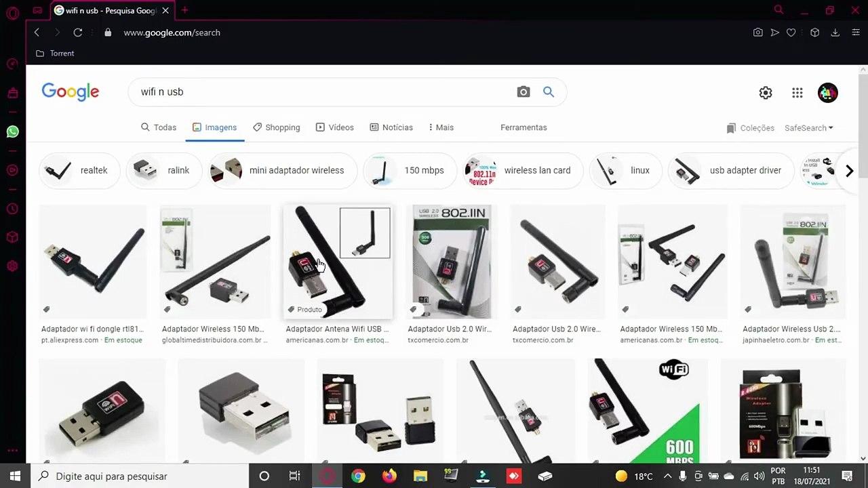Take a snapshot with the camera icon

click(758, 33)
